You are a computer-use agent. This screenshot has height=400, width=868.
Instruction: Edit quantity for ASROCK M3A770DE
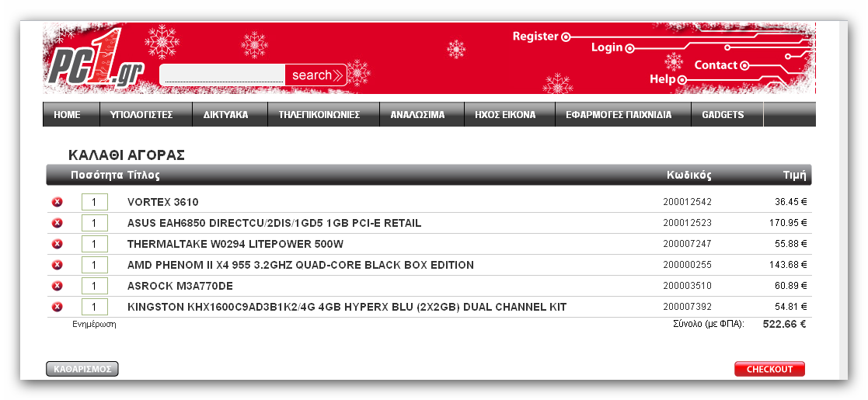[95, 286]
